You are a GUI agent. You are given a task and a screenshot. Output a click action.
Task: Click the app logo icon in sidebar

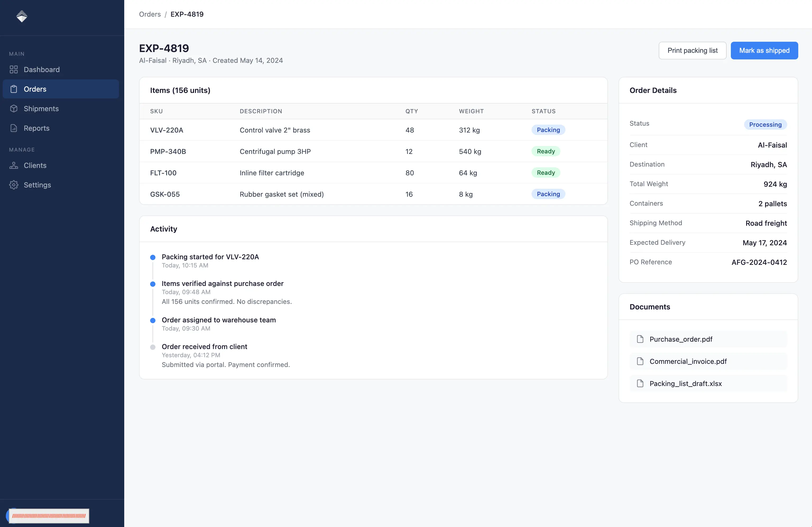tap(22, 16)
